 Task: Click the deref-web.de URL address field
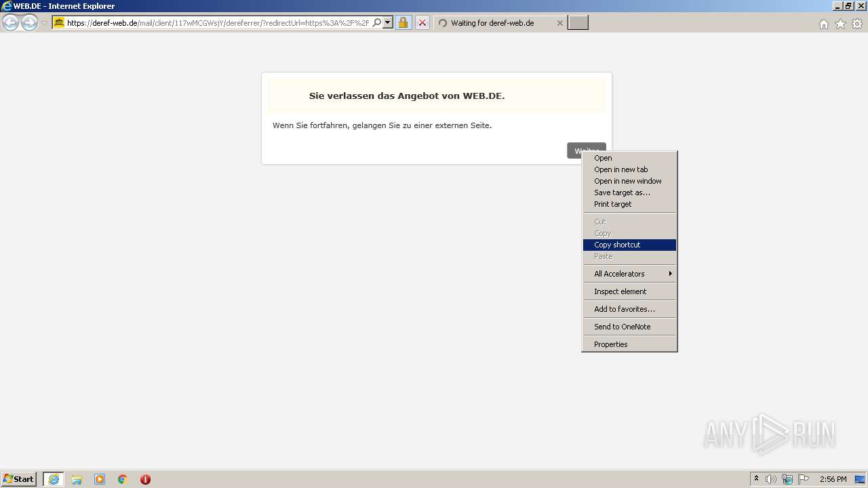coord(218,22)
